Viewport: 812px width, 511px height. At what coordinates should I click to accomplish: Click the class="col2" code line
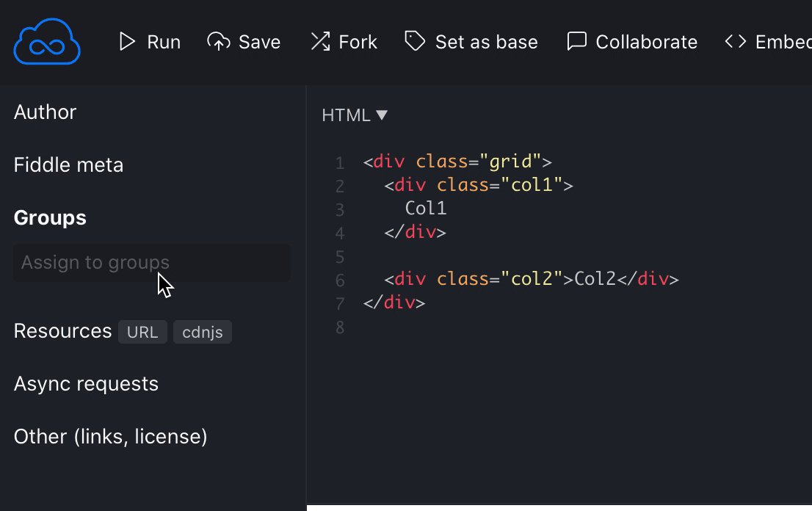pos(532,278)
